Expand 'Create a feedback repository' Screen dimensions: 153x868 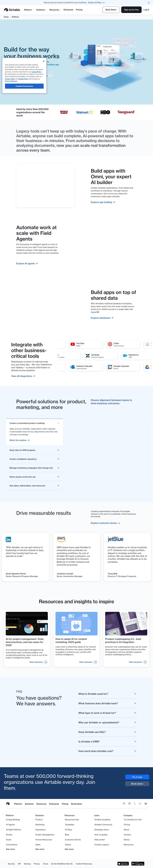tap(34, 459)
